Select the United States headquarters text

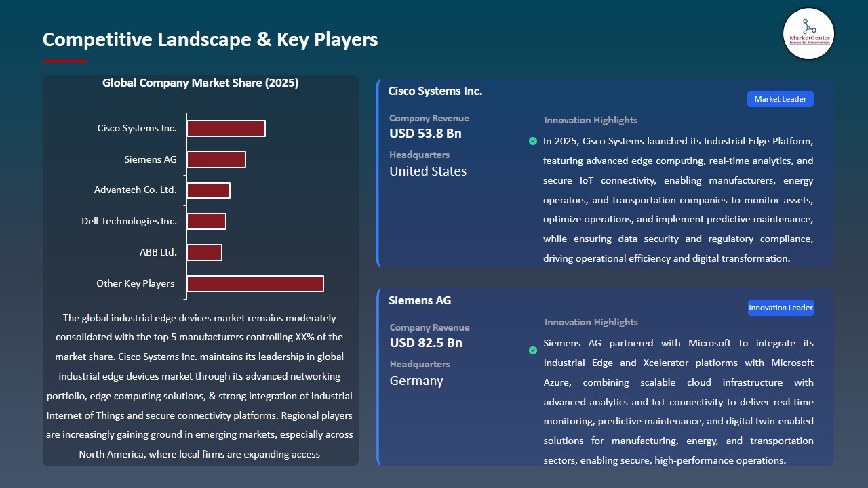[x=427, y=171]
